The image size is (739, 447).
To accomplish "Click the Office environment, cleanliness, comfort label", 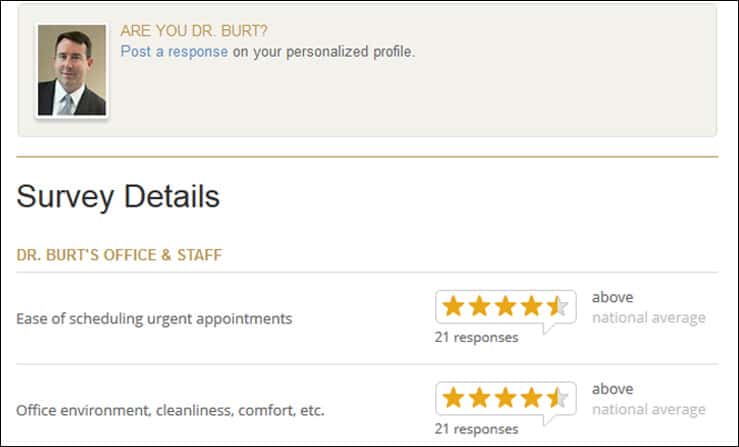I will click(x=170, y=410).
